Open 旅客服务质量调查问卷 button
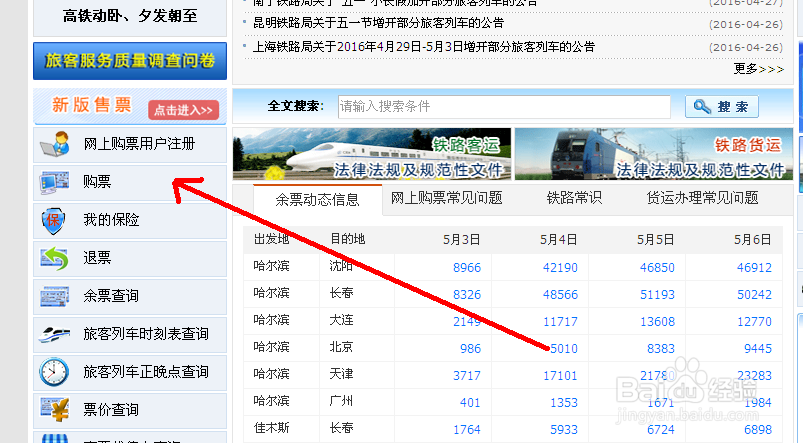 tap(130, 60)
